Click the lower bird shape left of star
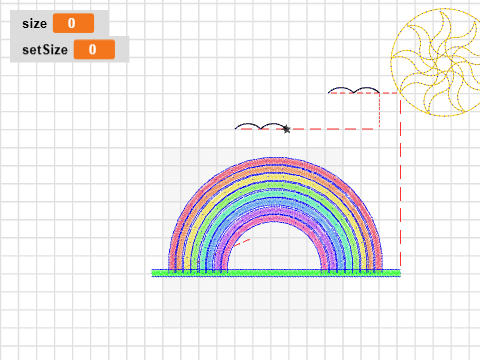This screenshot has width=480, height=360. click(260, 126)
